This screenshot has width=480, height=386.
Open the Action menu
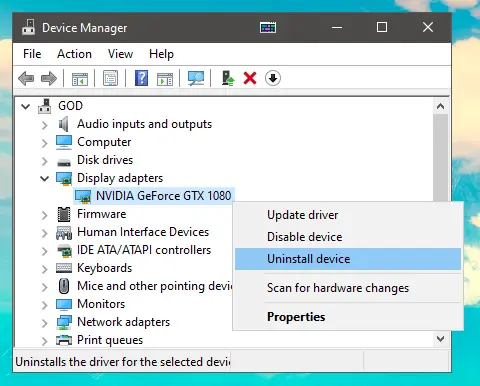(74, 54)
